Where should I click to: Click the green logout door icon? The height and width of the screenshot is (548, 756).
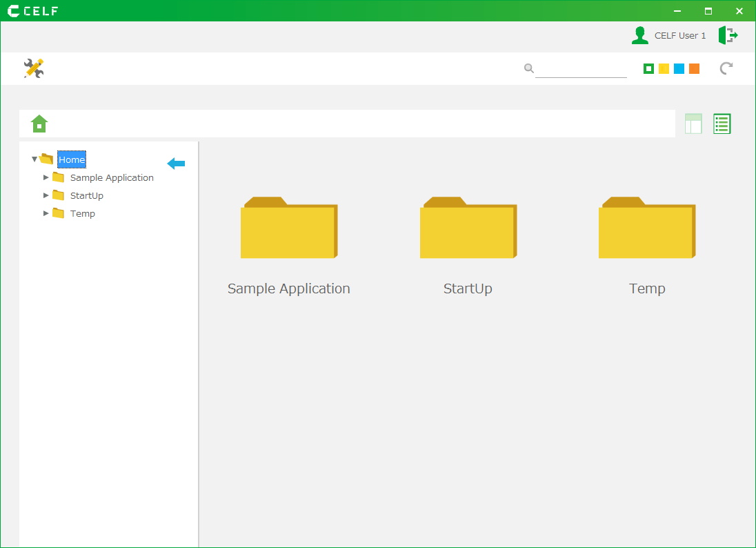point(728,35)
